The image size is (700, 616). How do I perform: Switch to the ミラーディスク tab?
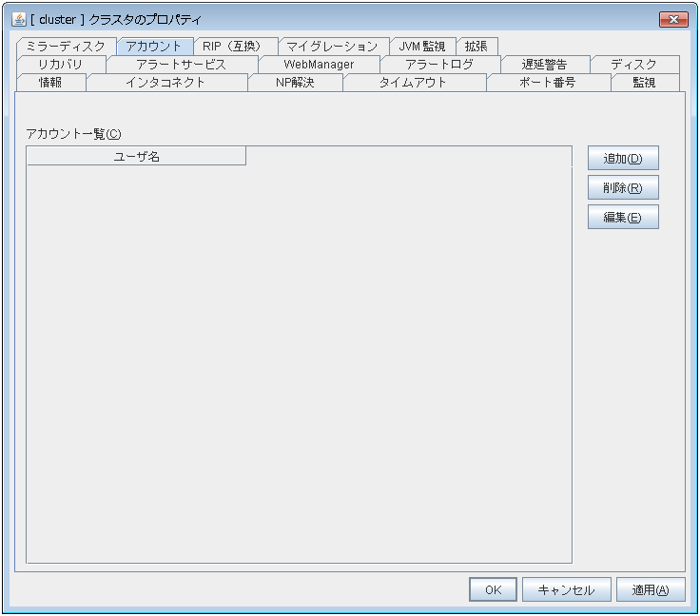[x=66, y=46]
